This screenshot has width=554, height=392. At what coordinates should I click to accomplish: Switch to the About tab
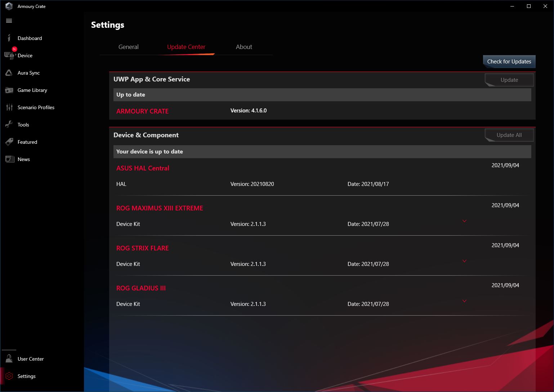click(244, 47)
